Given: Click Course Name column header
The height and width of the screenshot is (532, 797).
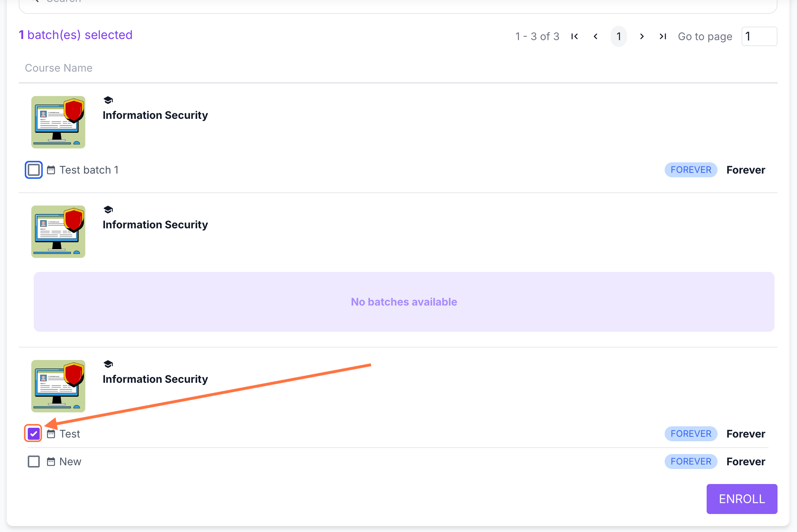Looking at the screenshot, I should click(58, 68).
